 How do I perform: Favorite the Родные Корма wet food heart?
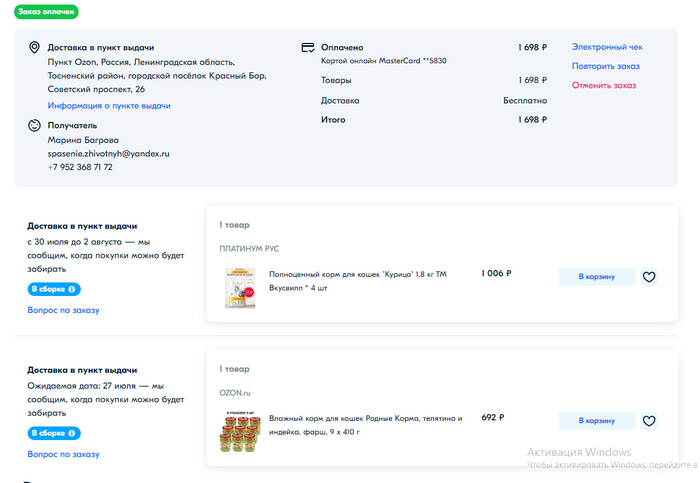[649, 421]
